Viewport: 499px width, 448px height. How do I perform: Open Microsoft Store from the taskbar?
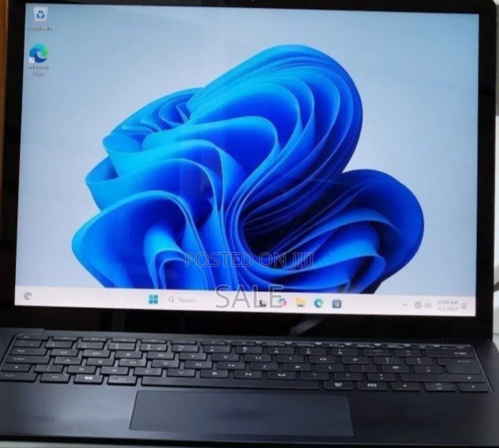coord(337,303)
